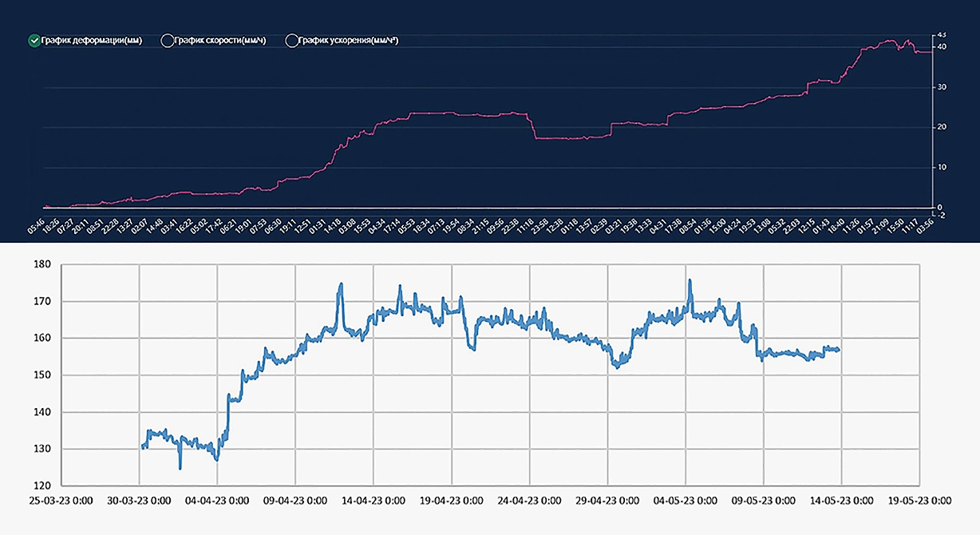Click the 09-04-23 0:00 date label
The image size is (980, 535).
(x=295, y=501)
